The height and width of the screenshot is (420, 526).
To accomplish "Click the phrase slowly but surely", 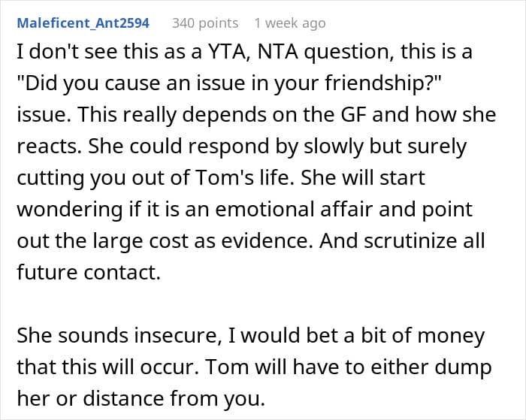I will click(385, 146).
